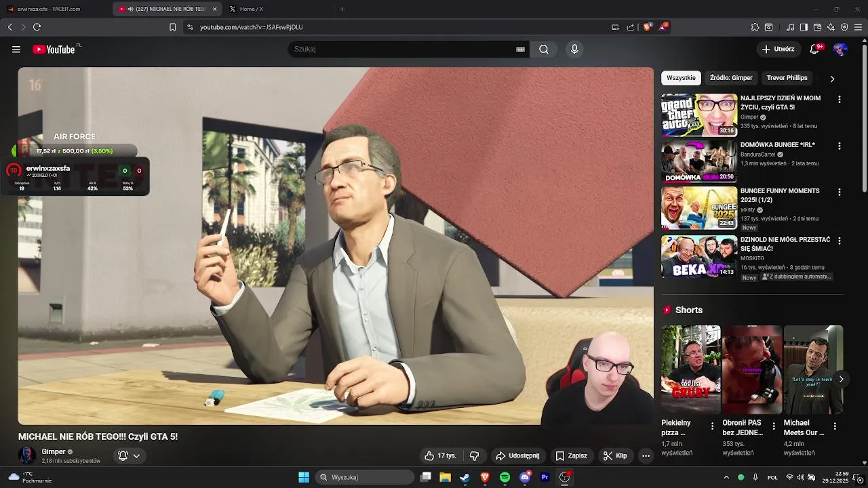Open options for DZINOLD video
The height and width of the screenshot is (488, 868).
(840, 241)
